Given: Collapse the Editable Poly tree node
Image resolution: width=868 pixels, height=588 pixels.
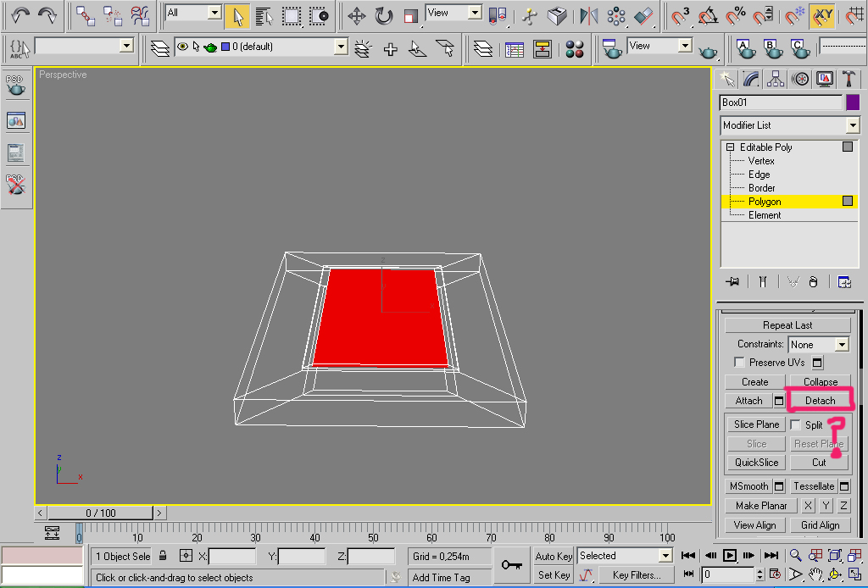Looking at the screenshot, I should (730, 147).
